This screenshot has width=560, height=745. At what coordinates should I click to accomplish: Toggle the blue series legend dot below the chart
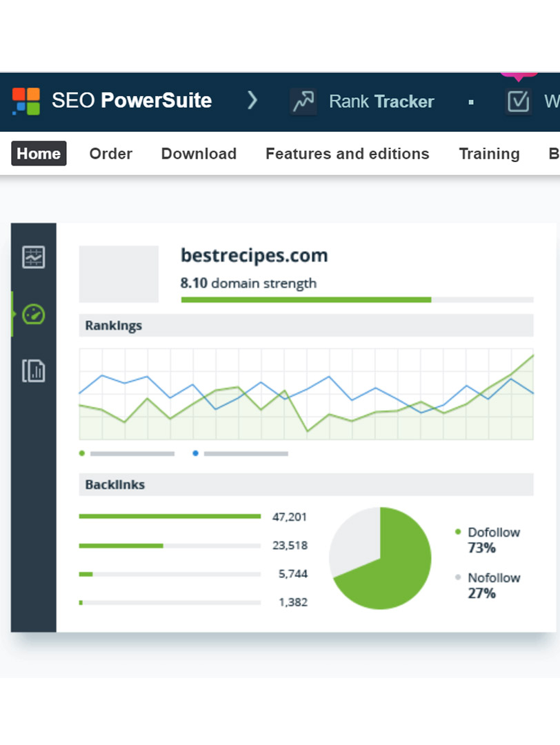click(195, 453)
